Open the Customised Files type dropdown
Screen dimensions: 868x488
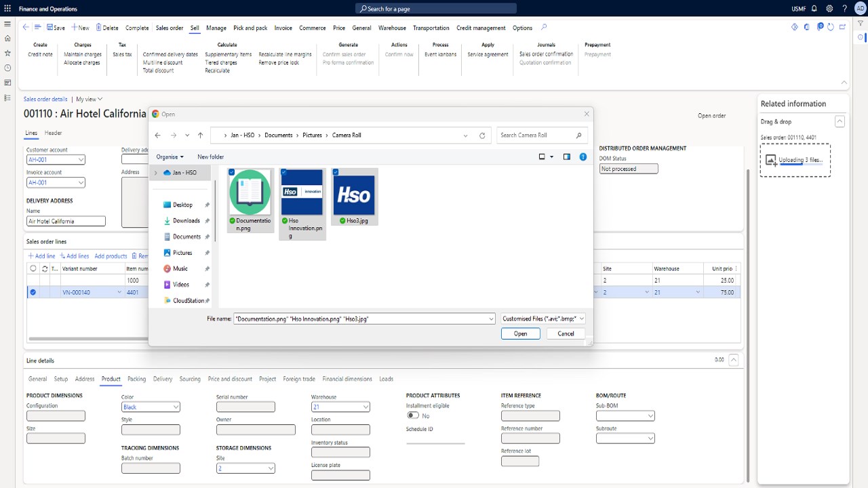point(542,319)
